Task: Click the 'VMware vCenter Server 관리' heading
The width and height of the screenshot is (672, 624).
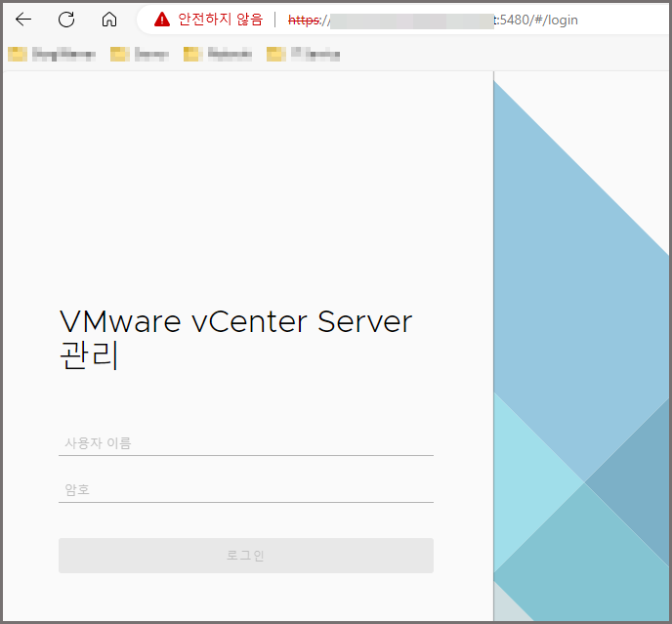Action: (x=235, y=339)
